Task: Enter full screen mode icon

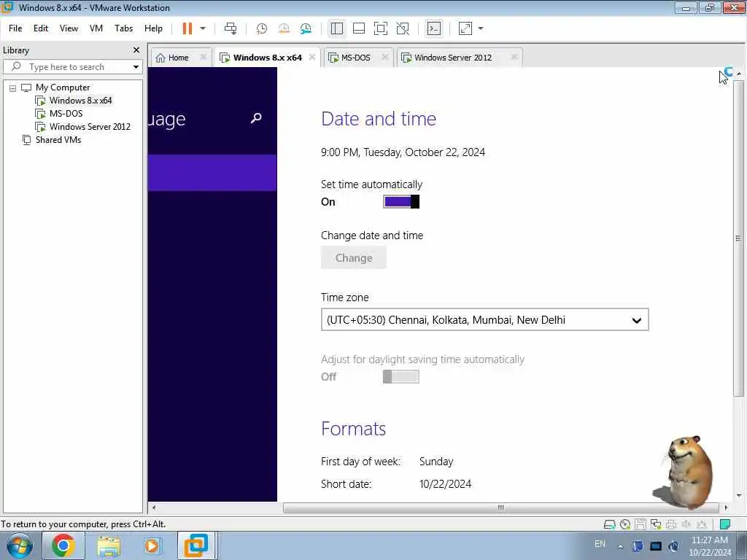Action: pyautogui.click(x=381, y=28)
